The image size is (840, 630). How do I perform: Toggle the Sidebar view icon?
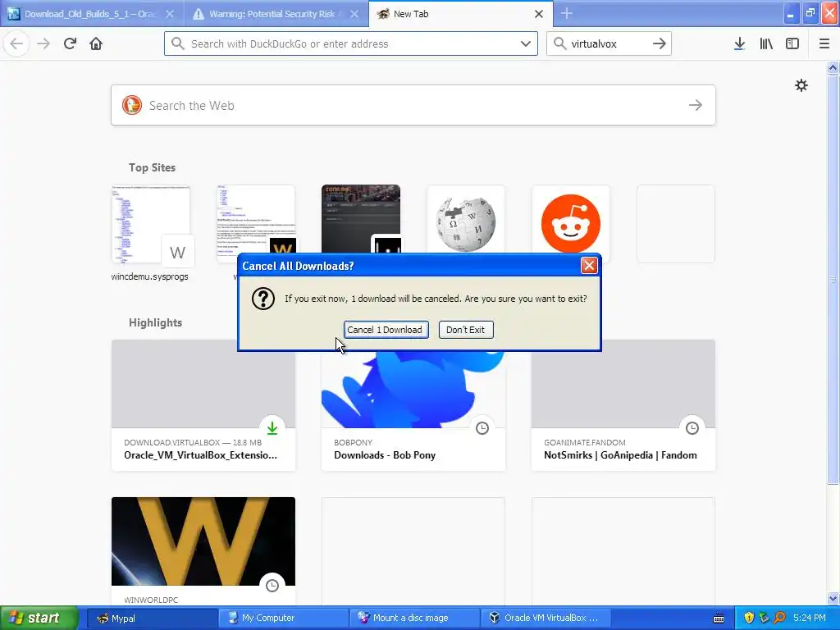click(x=792, y=43)
